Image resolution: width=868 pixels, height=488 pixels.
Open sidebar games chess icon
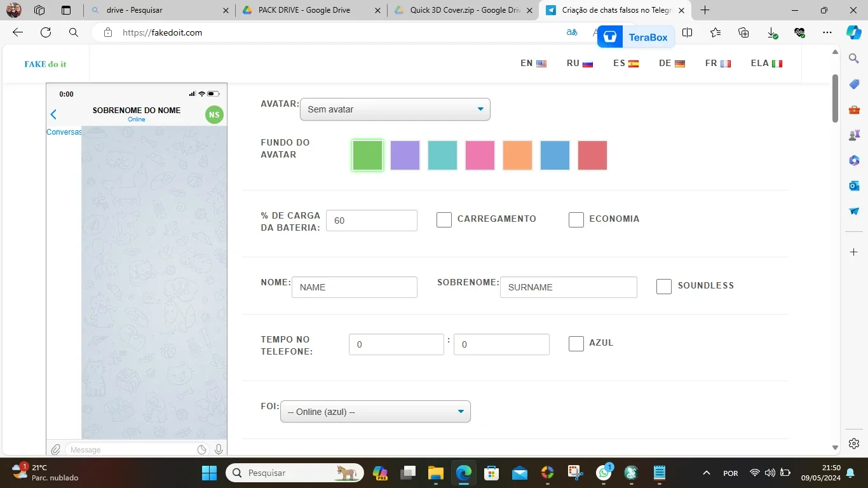(854, 135)
